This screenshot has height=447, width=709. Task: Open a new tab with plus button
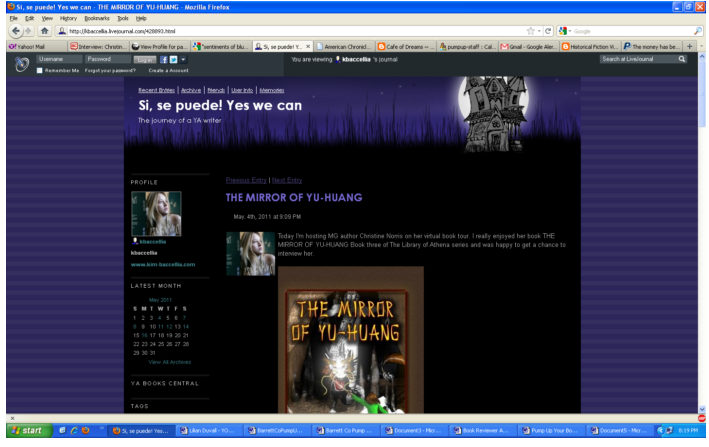[690, 46]
